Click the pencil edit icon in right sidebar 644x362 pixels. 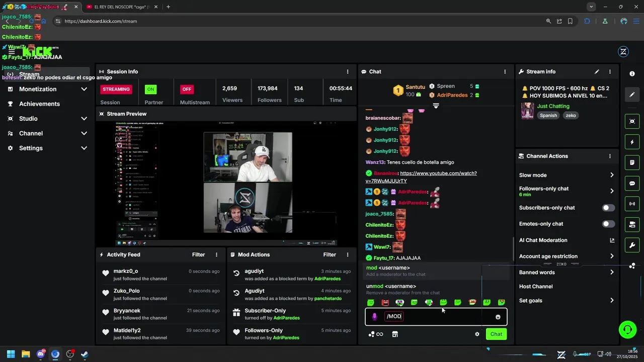pyautogui.click(x=632, y=95)
